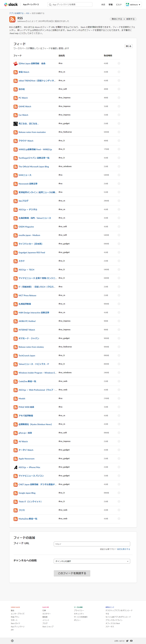This screenshot has width=146, height=644.
Task: Click 削除する button
Action: point(130,19)
